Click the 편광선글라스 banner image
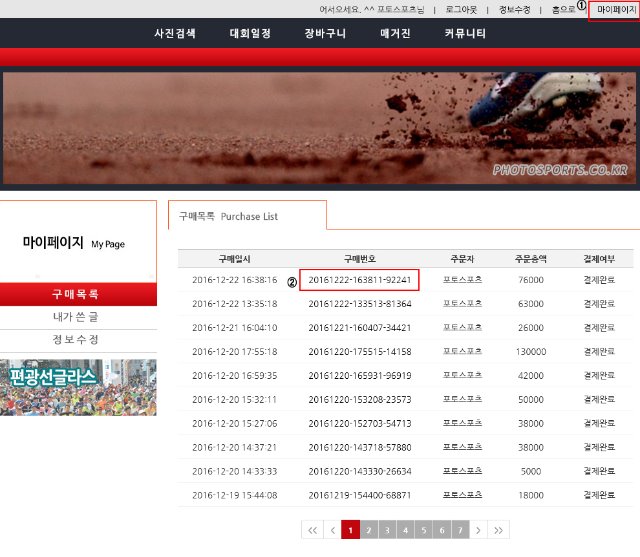Image resolution: width=640 pixels, height=557 pixels. 78,387
